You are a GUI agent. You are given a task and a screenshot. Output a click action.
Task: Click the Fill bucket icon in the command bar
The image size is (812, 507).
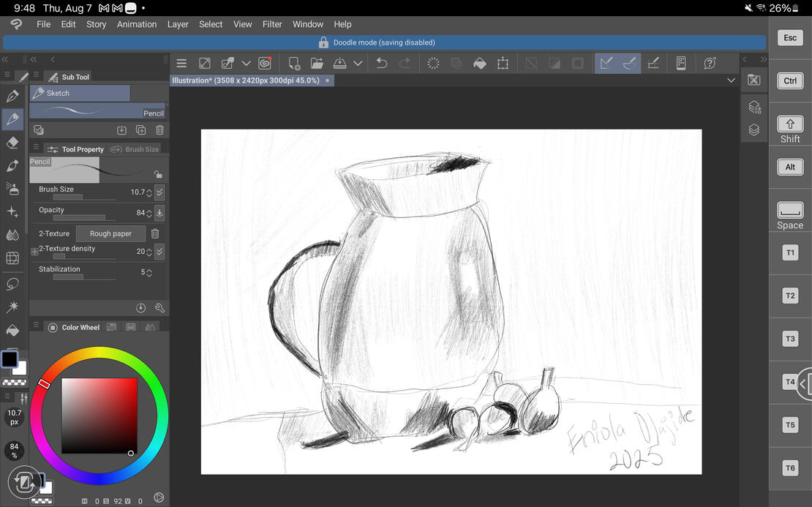[480, 64]
